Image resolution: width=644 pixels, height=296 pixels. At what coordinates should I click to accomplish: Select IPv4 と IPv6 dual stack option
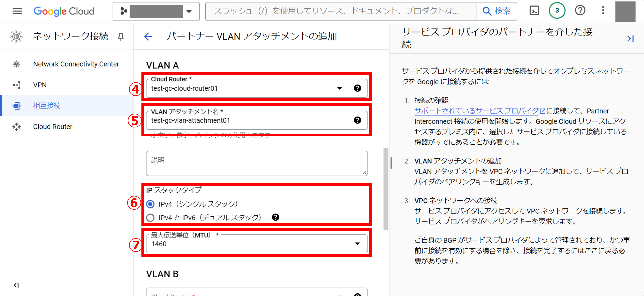click(150, 218)
